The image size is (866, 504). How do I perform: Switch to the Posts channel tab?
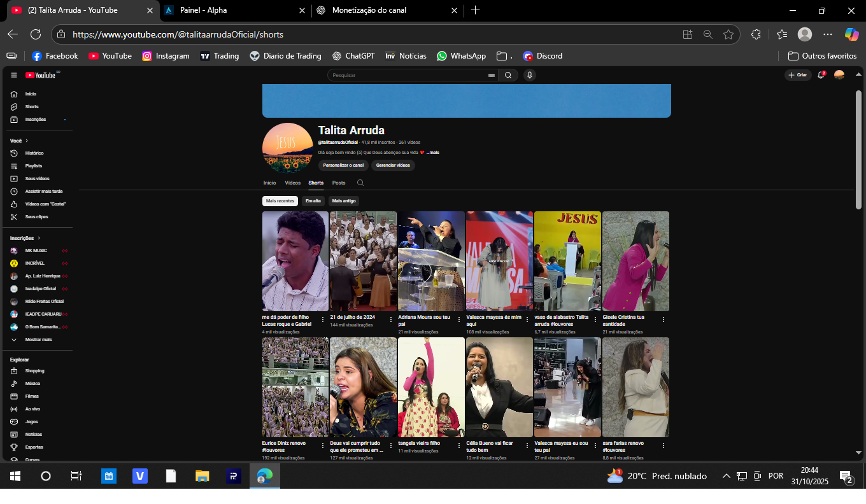coord(339,183)
